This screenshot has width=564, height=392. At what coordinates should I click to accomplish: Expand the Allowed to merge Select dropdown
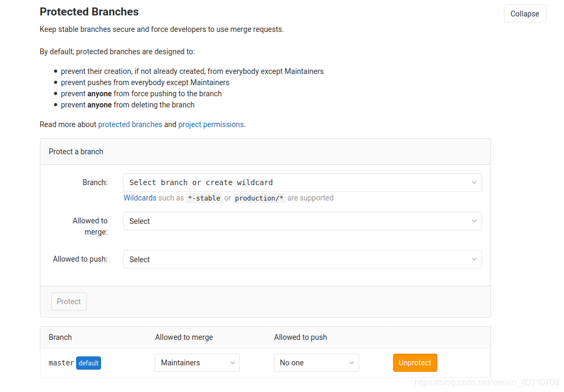click(303, 221)
